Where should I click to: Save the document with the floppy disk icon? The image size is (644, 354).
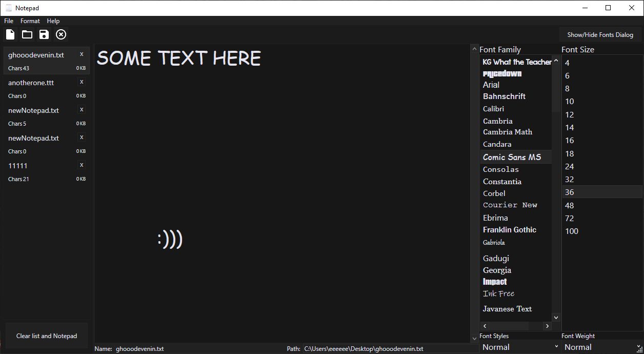(x=44, y=34)
